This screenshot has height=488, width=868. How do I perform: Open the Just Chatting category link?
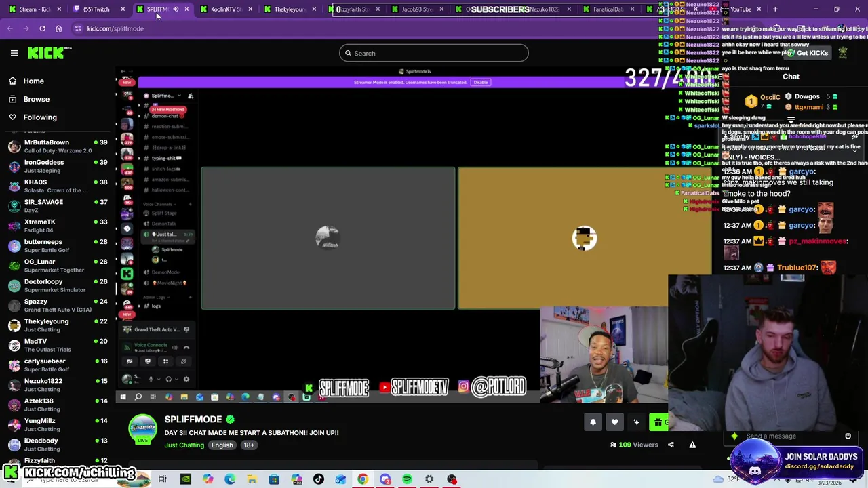[184, 445]
